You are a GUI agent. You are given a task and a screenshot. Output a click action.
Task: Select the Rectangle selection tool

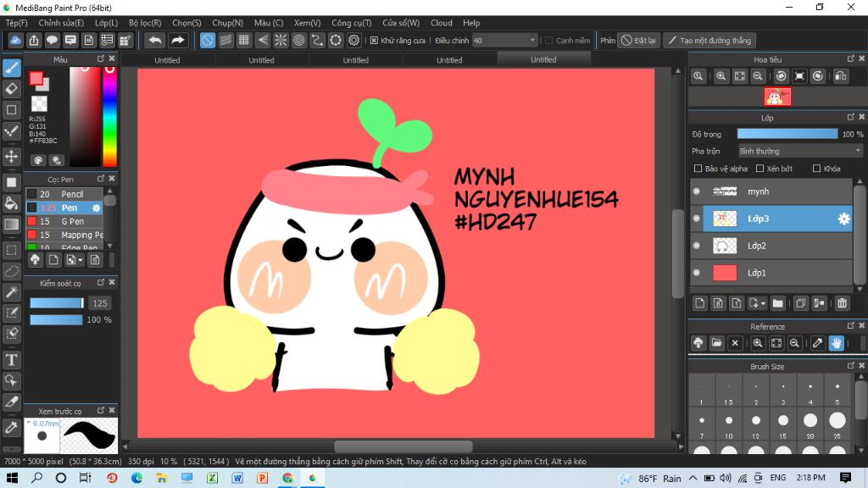(12, 250)
